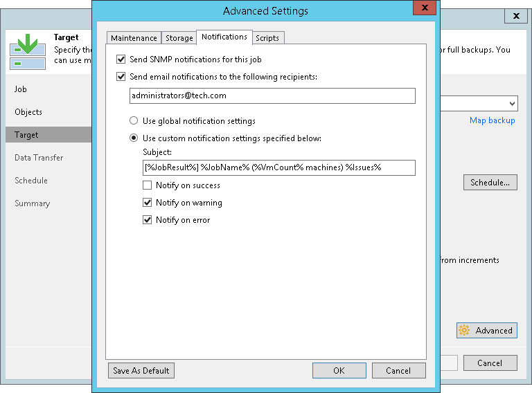The image size is (532, 393).
Task: Confirm Advanced Settings with OK
Action: (339, 371)
